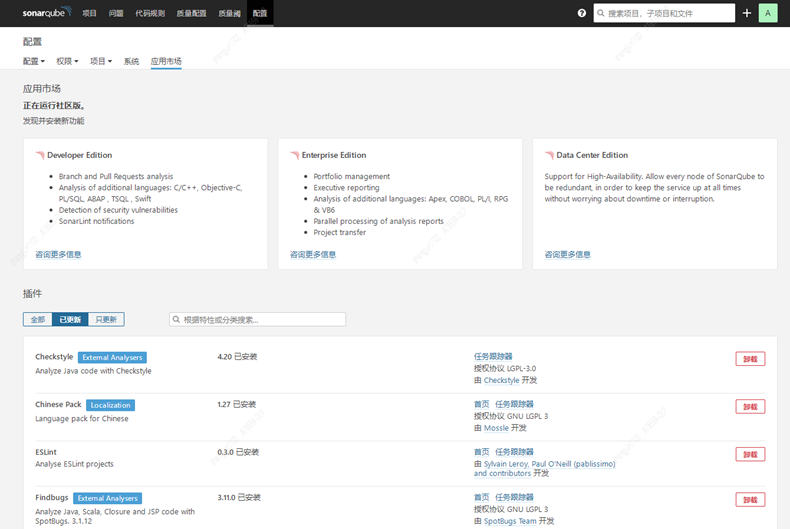Image resolution: width=790 pixels, height=529 pixels.
Task: Open Sylvain Leroy contributors link
Action: tap(544, 469)
